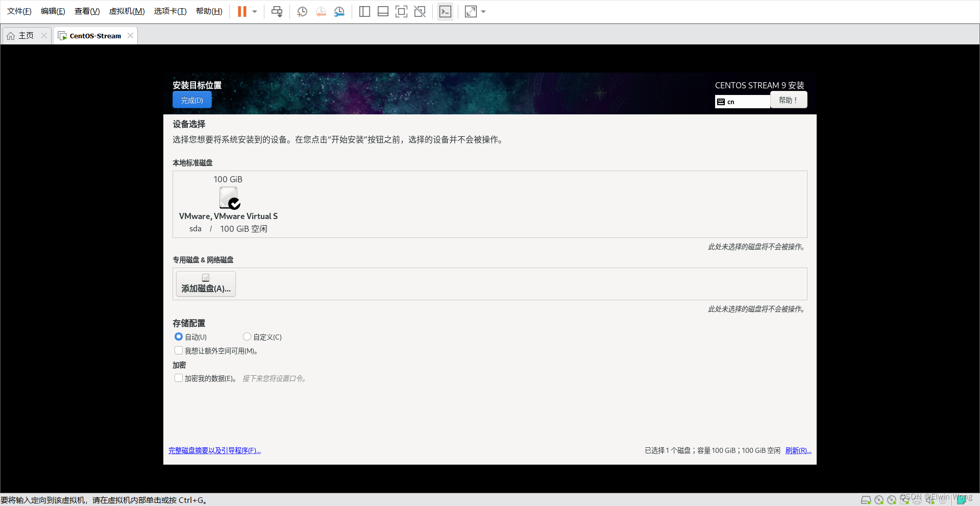This screenshot has width=980, height=506.
Task: Click the Send Ctrl+Alt+Del toolbar icon
Action: pos(277,11)
